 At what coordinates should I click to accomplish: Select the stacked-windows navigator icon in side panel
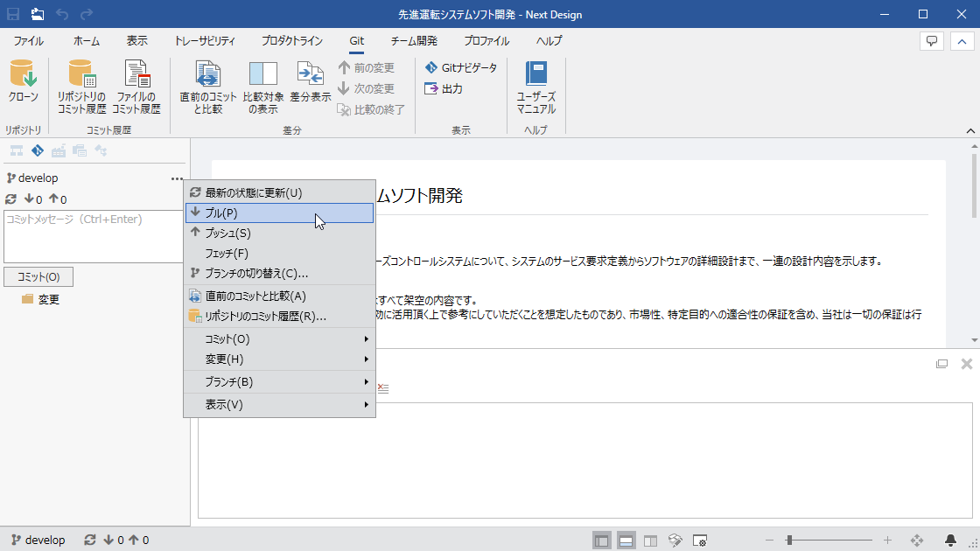coord(80,150)
